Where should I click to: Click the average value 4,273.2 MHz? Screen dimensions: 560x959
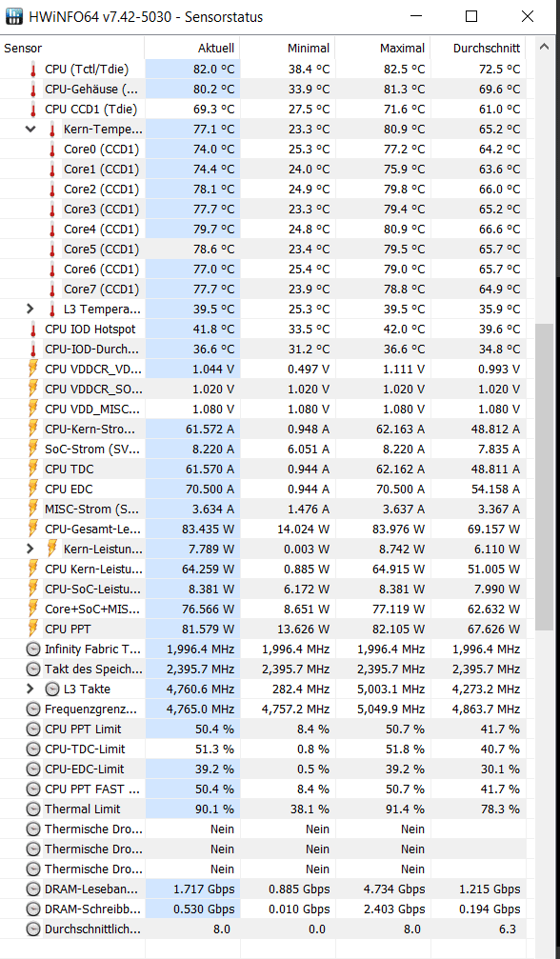point(486,689)
